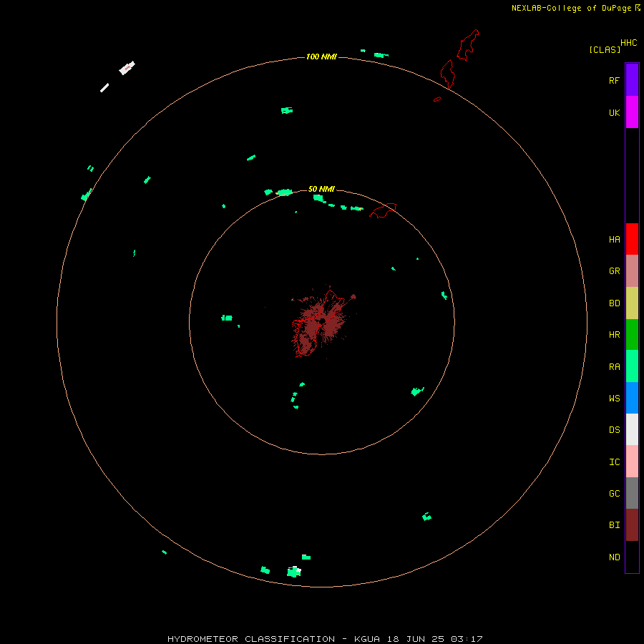Click the IC light pink legend swatch
Viewport: 644px width, 644px height.
coord(632,462)
